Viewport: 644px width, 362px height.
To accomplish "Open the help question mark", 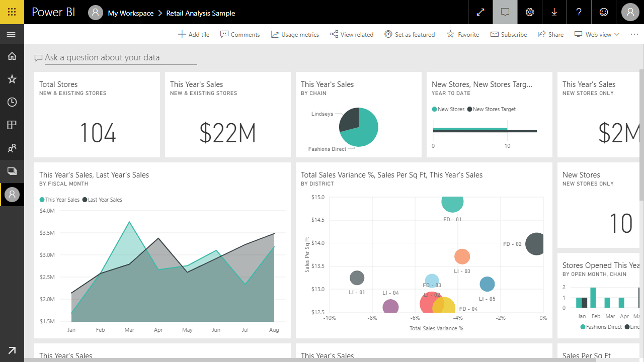I will (579, 12).
